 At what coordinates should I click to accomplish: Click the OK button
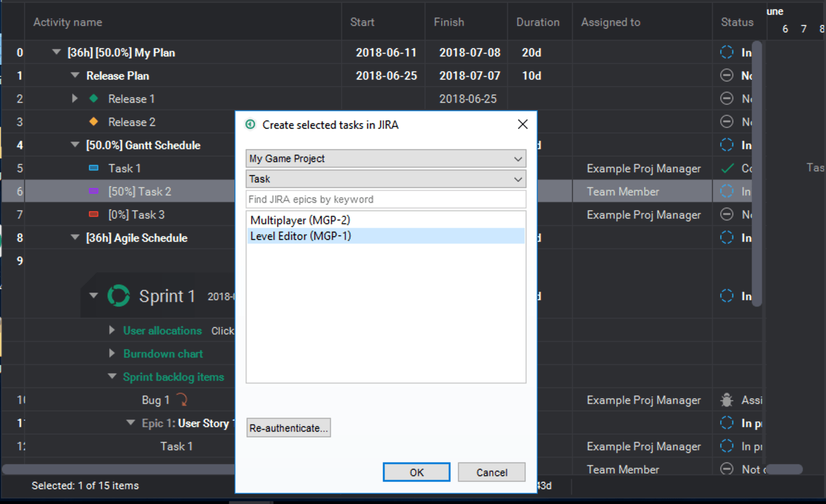(x=416, y=472)
